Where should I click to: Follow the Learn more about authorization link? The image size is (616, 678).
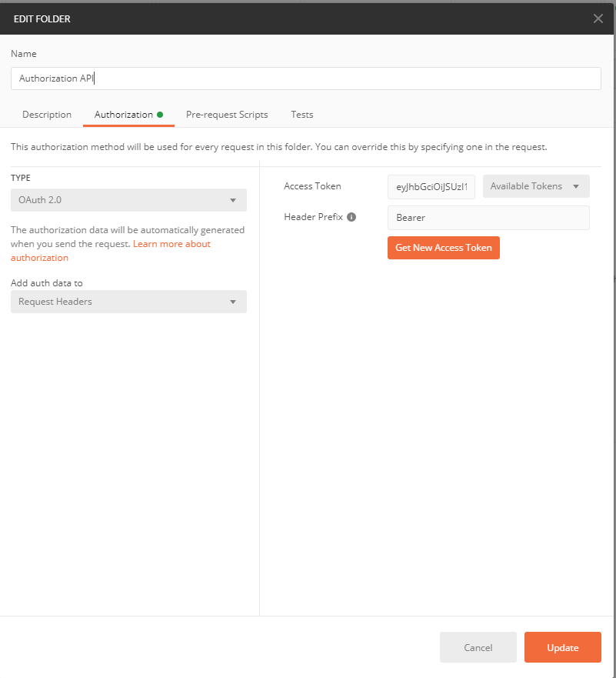tap(171, 244)
